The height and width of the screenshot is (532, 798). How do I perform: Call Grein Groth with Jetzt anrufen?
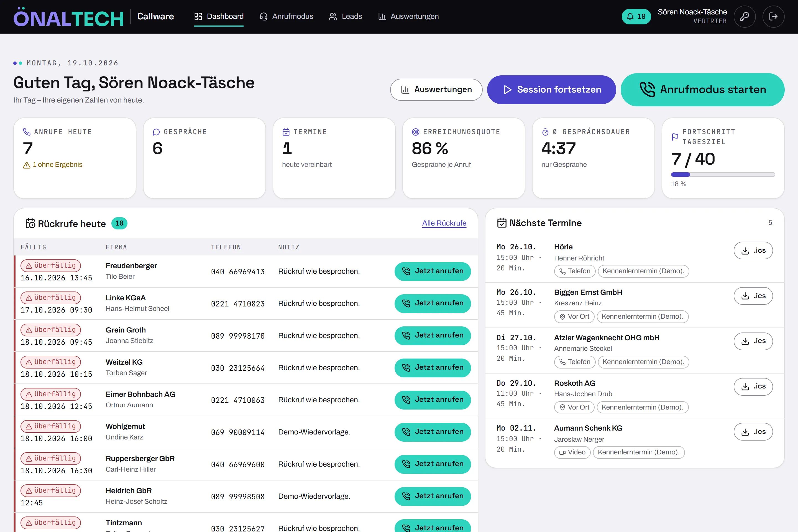click(x=433, y=336)
